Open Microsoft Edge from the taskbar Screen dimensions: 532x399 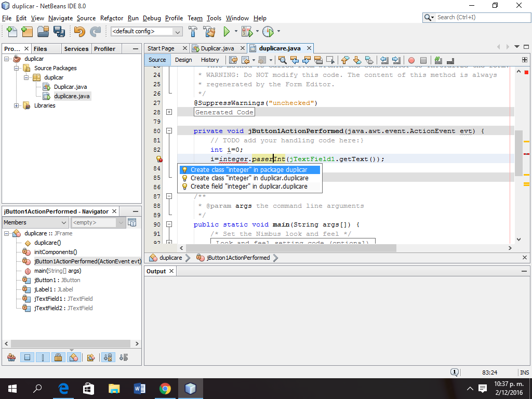click(63, 389)
